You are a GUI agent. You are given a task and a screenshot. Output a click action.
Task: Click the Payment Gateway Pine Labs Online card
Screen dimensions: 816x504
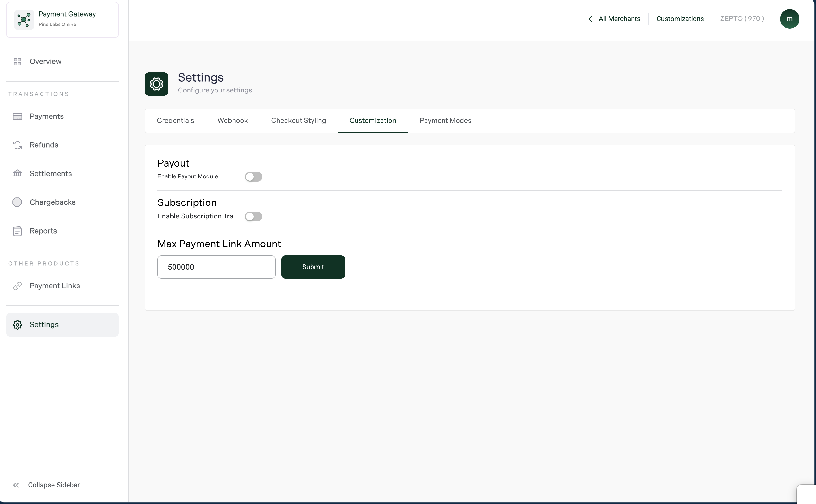[x=62, y=20]
